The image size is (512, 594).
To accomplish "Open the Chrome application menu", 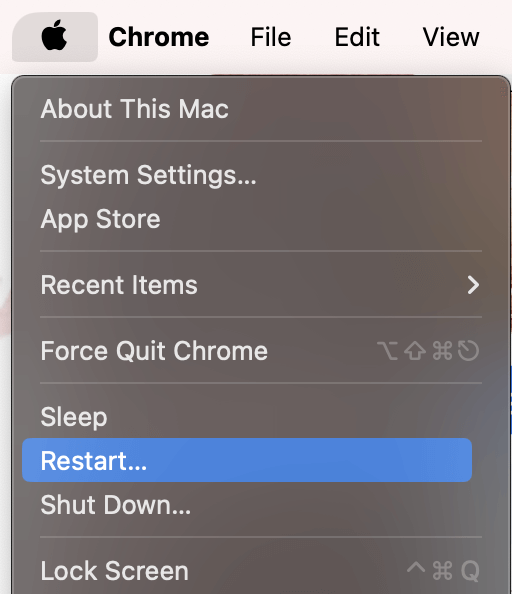I will click(x=159, y=37).
